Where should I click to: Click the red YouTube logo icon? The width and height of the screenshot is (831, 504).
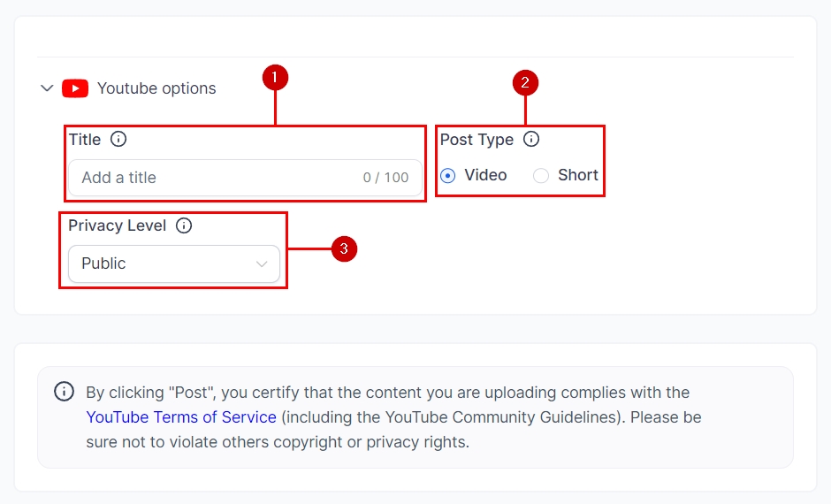tap(75, 88)
